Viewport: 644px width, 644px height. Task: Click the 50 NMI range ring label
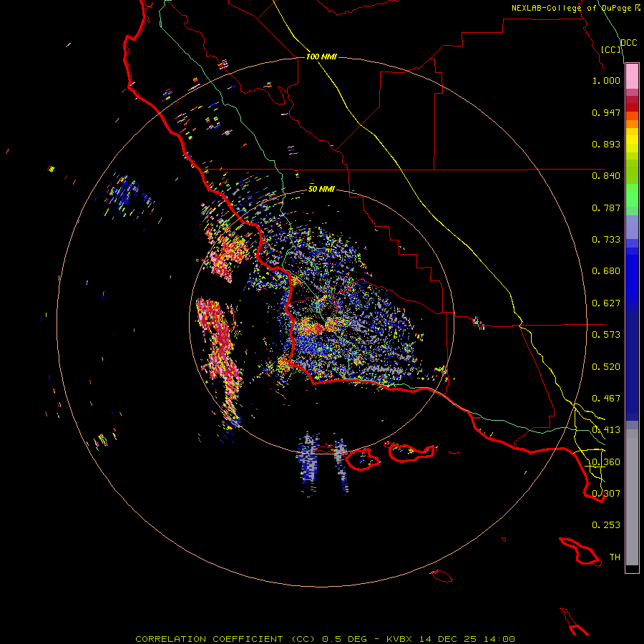point(321,189)
